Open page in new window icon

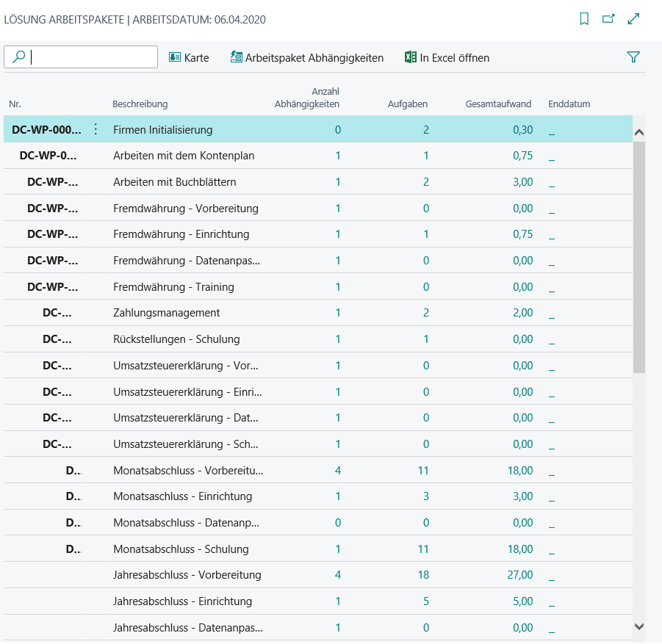tap(608, 19)
